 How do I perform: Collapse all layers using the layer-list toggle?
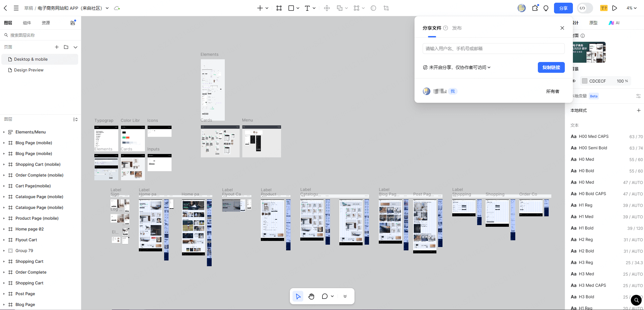(x=75, y=119)
